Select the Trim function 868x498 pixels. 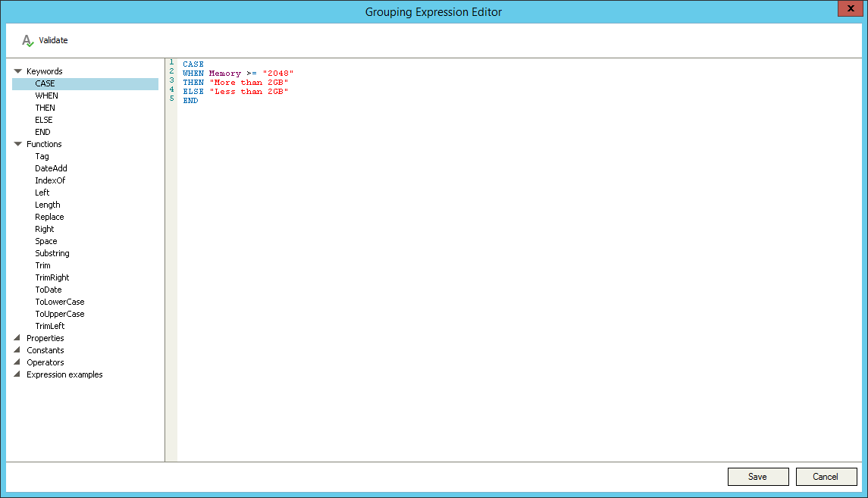[42, 265]
